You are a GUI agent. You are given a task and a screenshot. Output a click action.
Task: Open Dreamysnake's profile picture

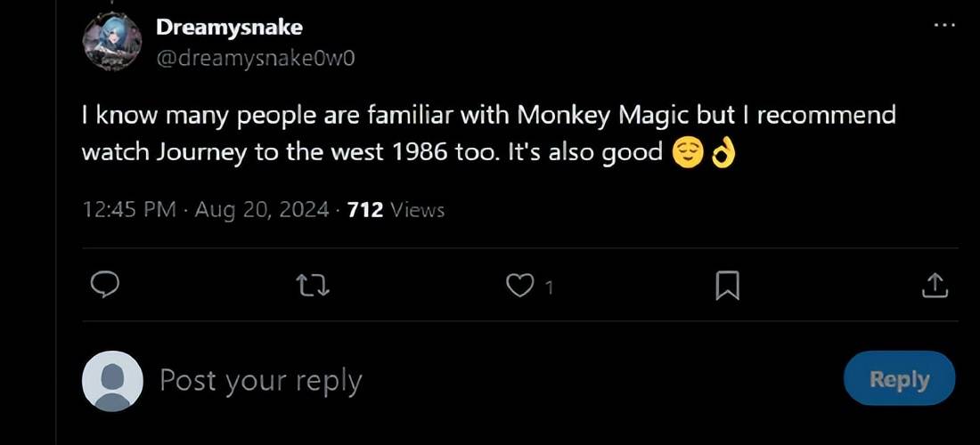point(111,43)
